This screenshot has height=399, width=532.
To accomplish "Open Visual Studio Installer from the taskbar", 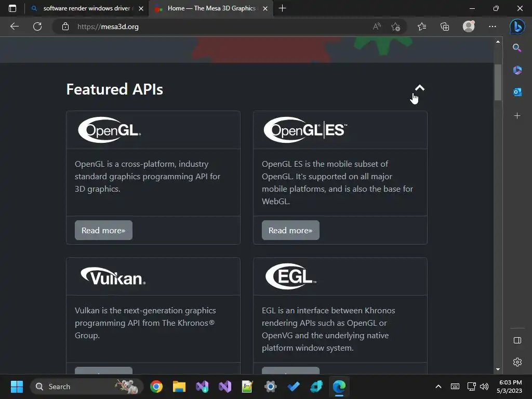I will click(202, 387).
